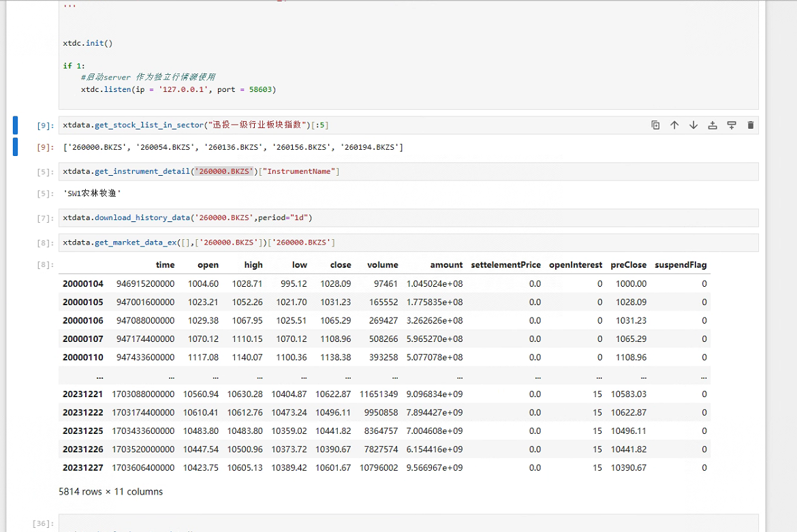Click the "open" column header
Image resolution: width=797 pixels, height=532 pixels.
[208, 265]
